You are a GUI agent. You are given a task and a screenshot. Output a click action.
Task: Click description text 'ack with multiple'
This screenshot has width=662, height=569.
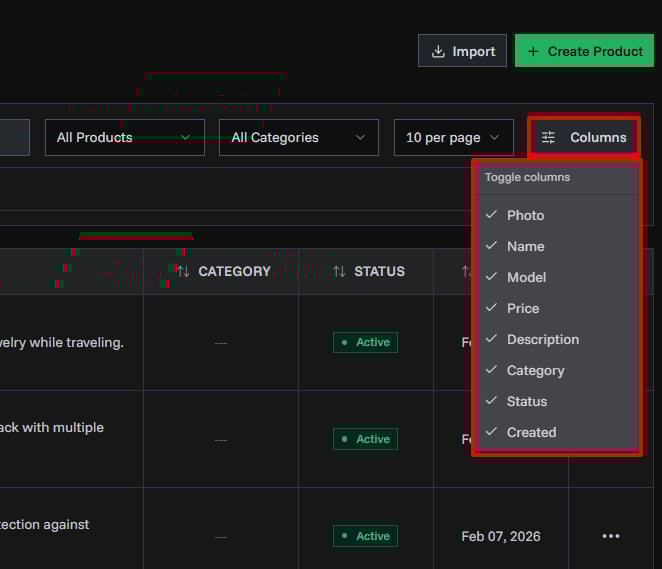52,428
